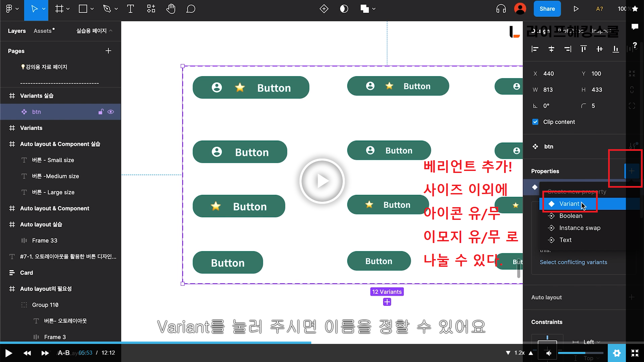The image size is (644, 362).
Task: Hide the btn layer with eye icon
Action: 111,112
